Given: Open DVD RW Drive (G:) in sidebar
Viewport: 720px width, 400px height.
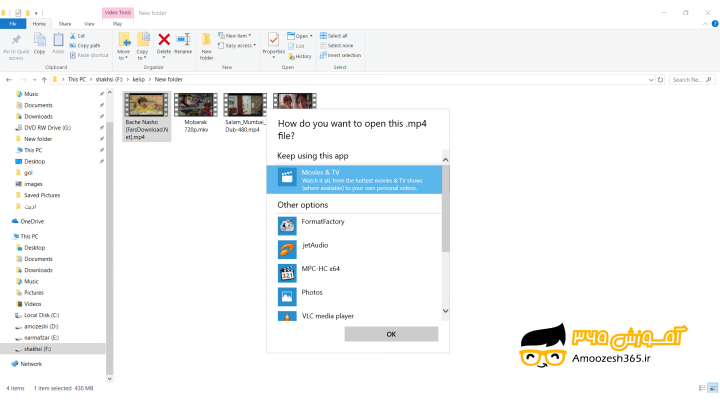Looking at the screenshot, I should (47, 128).
